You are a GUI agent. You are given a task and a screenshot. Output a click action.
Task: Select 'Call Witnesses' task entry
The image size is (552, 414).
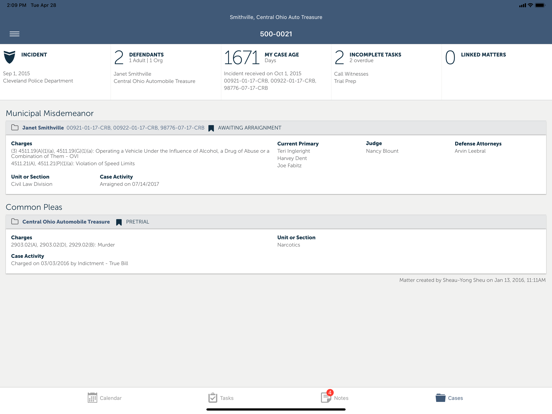(351, 74)
